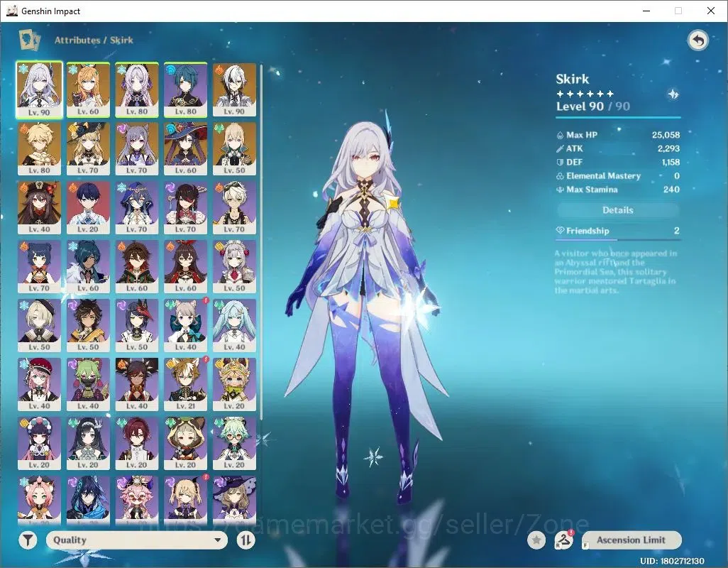The height and width of the screenshot is (568, 728).
Task: Select Keqing's Lv. 70 portrait
Action: 137,149
